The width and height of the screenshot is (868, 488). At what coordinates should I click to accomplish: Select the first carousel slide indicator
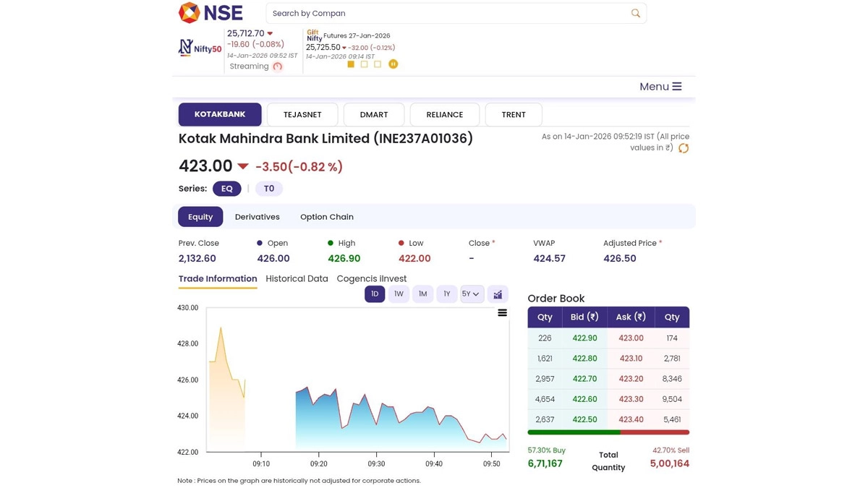click(351, 64)
